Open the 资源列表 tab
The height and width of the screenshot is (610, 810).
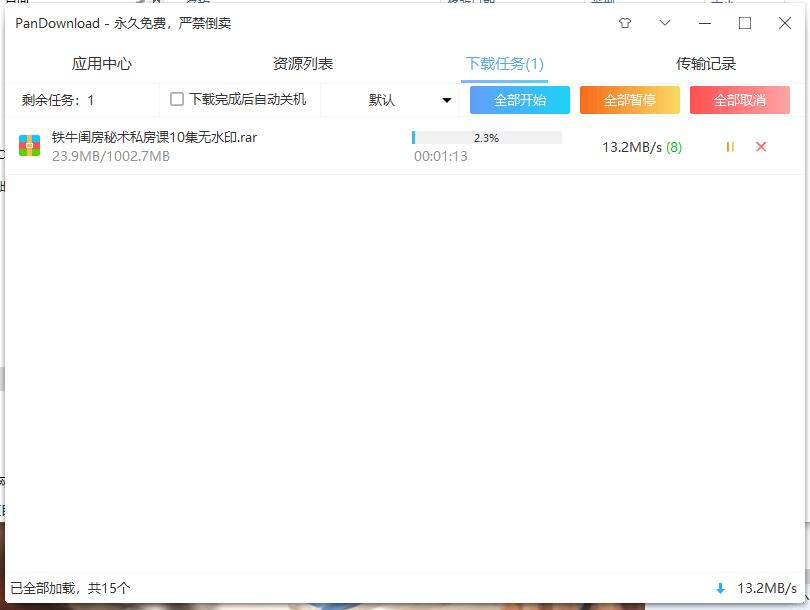click(x=301, y=62)
